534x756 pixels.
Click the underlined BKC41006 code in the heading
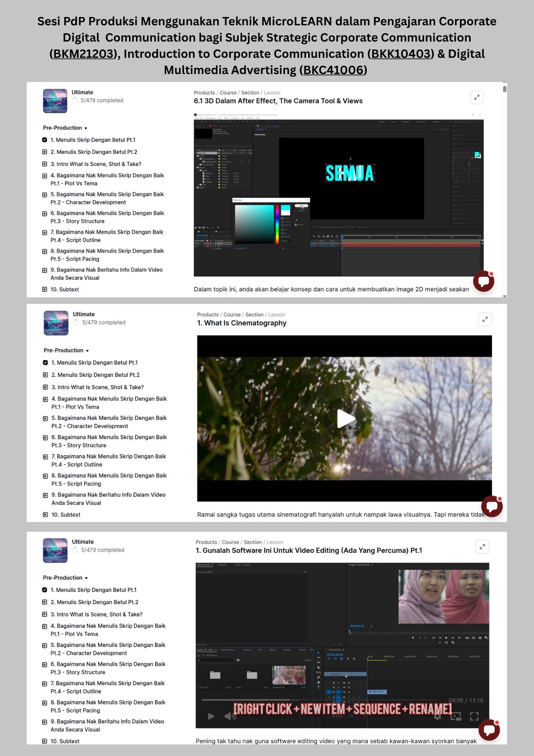[333, 70]
